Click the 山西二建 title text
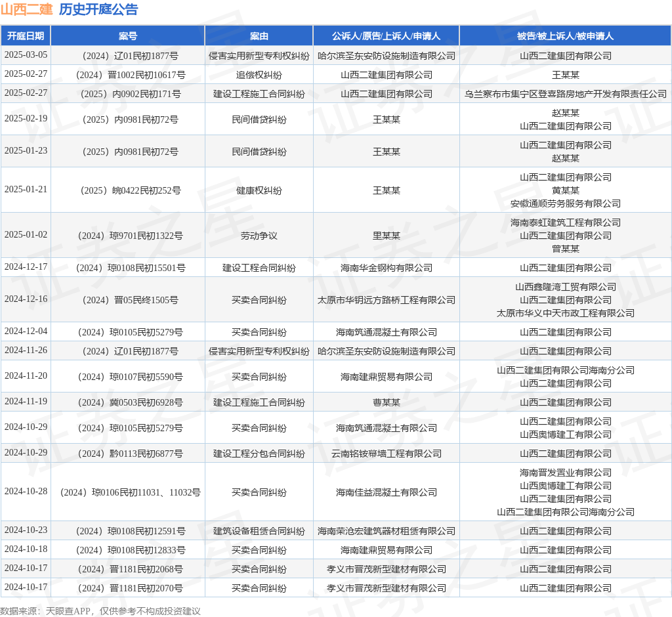 (26, 9)
